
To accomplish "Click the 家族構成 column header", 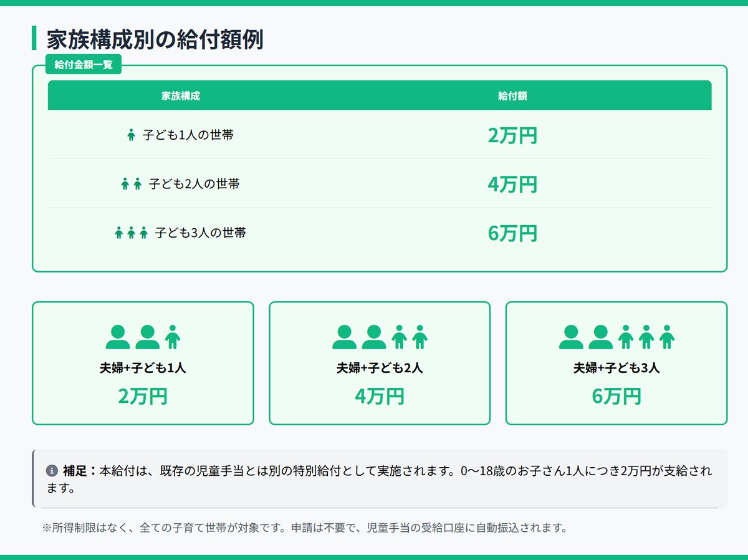I will click(x=181, y=95).
